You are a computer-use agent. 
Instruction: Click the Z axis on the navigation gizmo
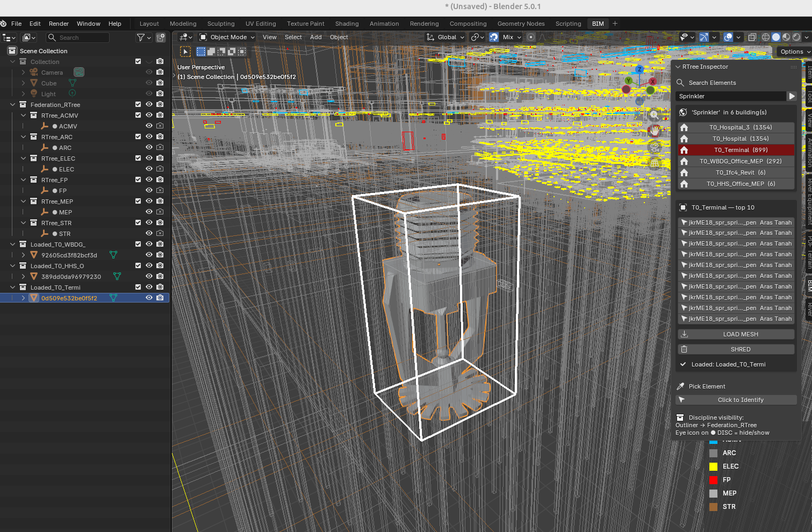pos(639,69)
